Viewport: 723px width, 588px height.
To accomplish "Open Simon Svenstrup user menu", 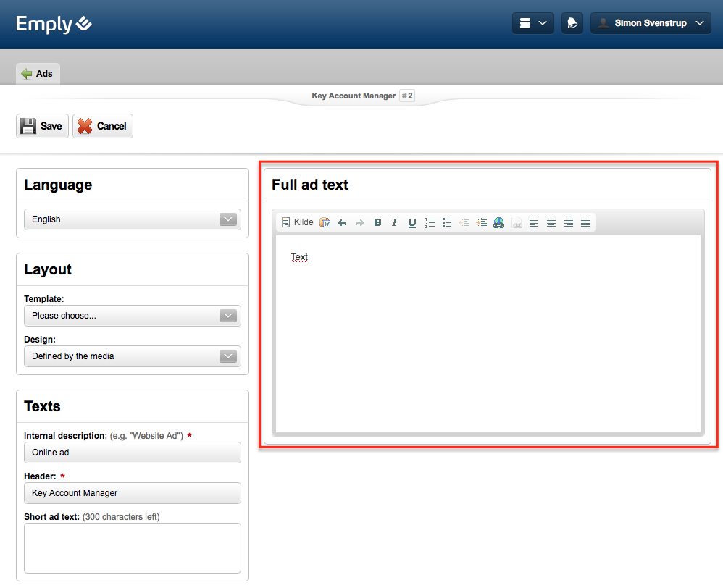I will pos(651,23).
